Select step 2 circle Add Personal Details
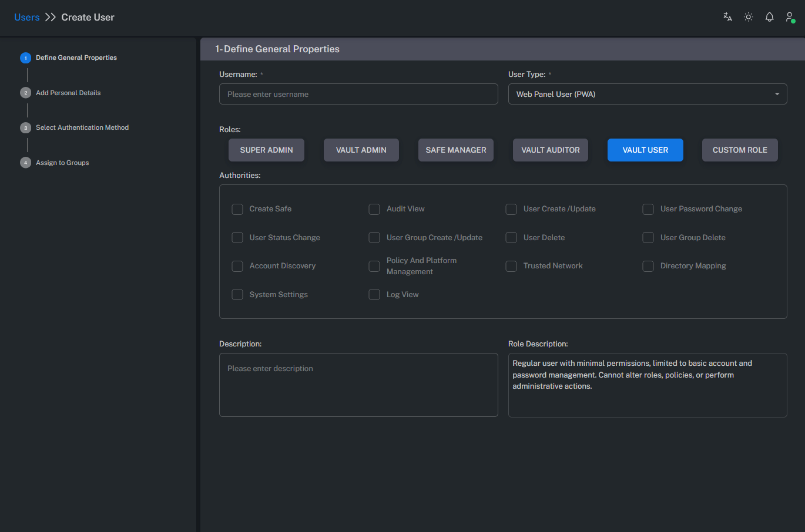Image resolution: width=805 pixels, height=532 pixels. coord(25,92)
